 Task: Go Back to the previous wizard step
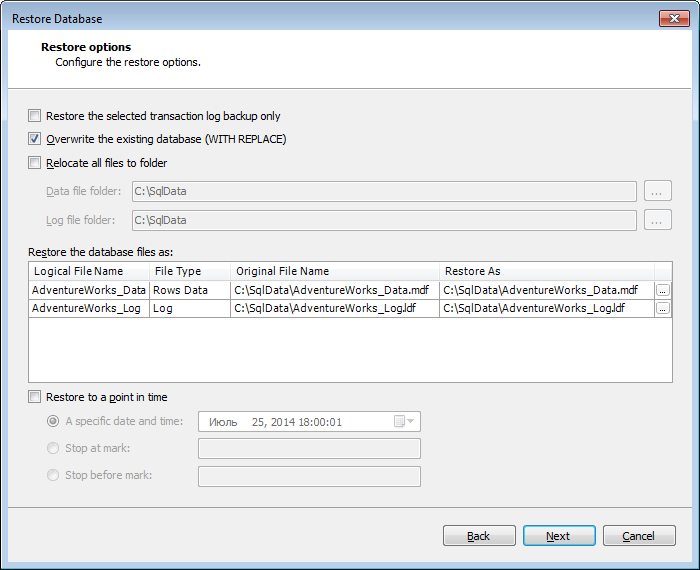[479, 536]
